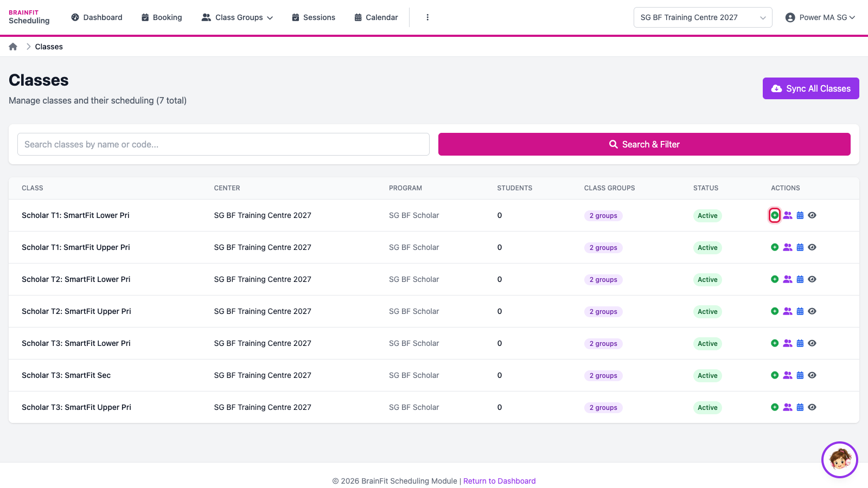The width and height of the screenshot is (868, 488).
Task: Open students icon for Scholar T3: SmartFit Lower Pri
Action: click(788, 343)
